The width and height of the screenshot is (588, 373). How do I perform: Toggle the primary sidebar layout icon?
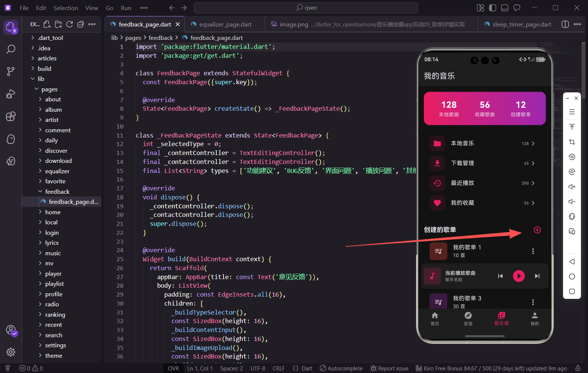coord(493,8)
